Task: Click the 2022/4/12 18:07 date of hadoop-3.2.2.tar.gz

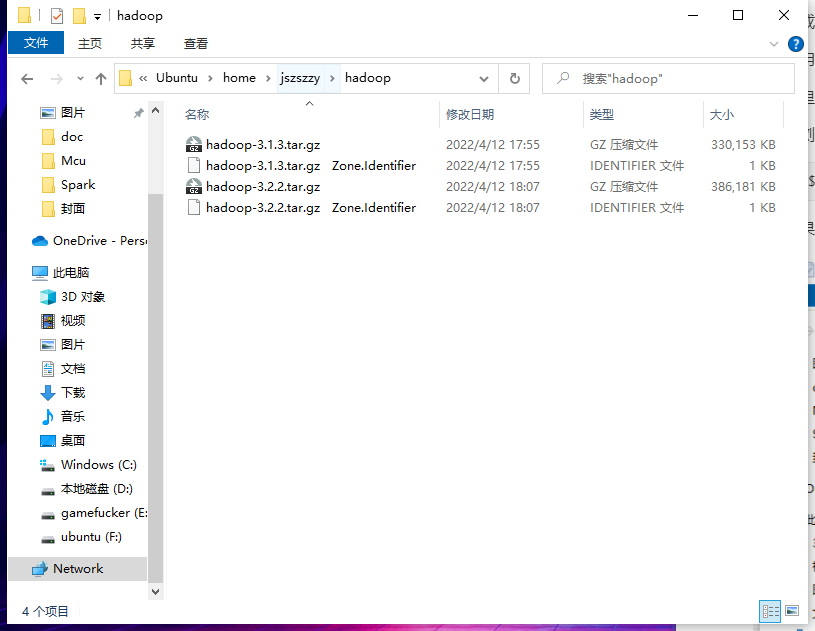Action: pyautogui.click(x=493, y=187)
